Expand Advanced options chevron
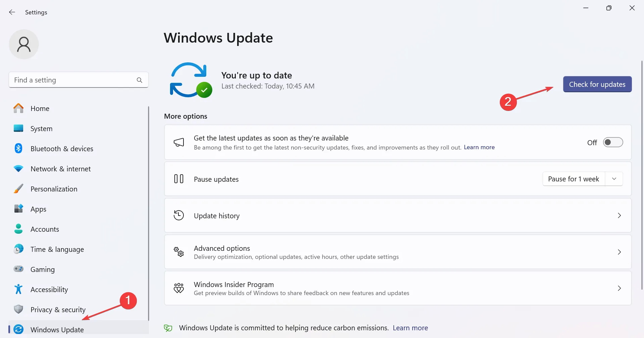This screenshot has width=644, height=338. pyautogui.click(x=620, y=252)
